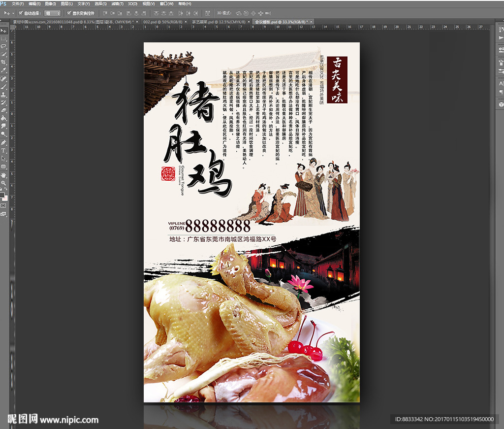
Task: Align top edges icon in options bar
Action: tap(105, 13)
